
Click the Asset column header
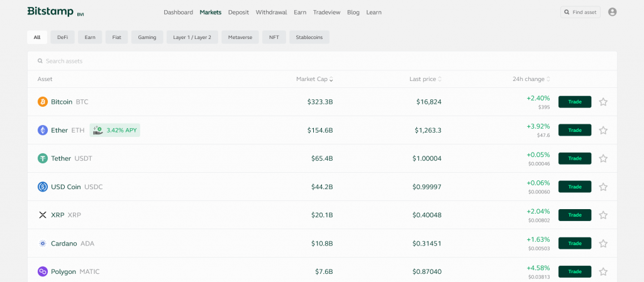pyautogui.click(x=45, y=79)
